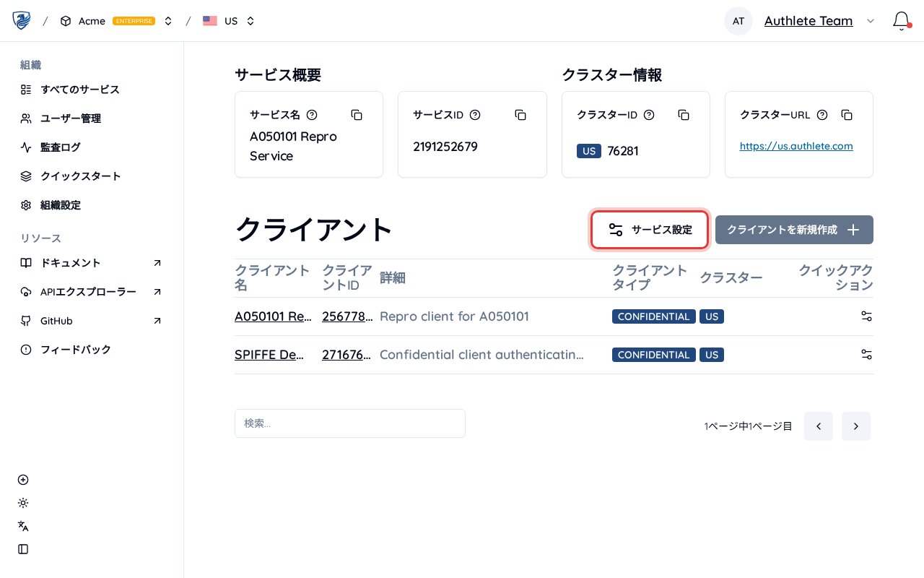Viewport: 924px width, 578px height.
Task: Click the ENTERPRISE plan badge
Action: tap(134, 21)
